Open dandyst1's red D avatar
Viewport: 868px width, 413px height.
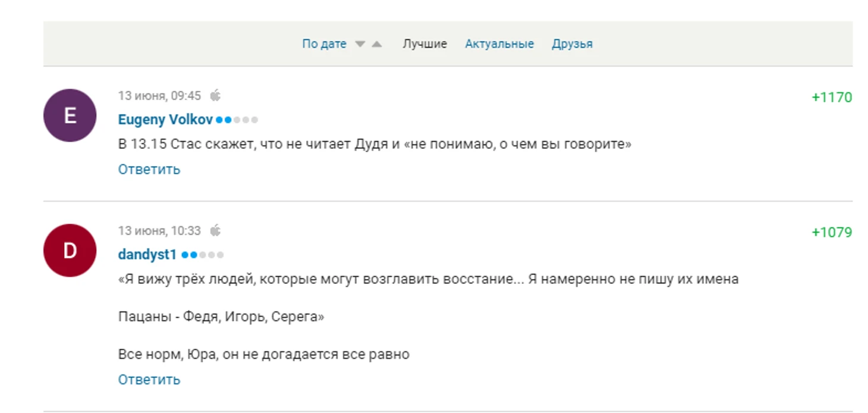70,251
